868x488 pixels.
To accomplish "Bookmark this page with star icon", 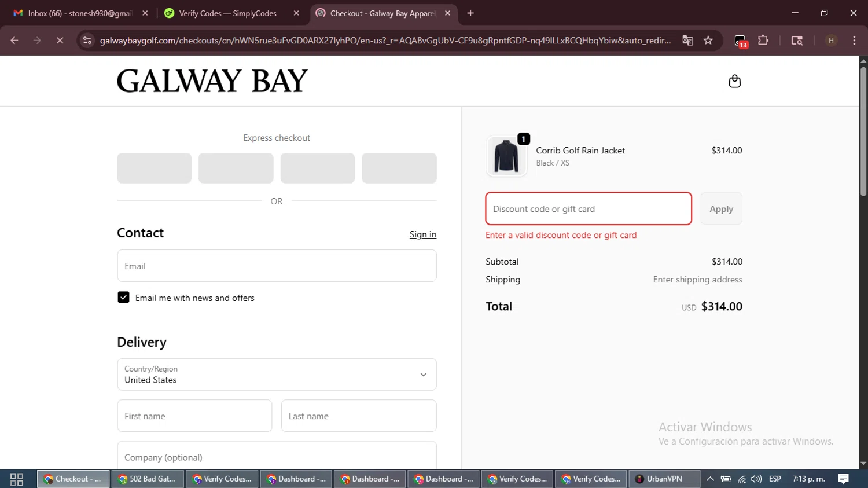I will point(708,41).
